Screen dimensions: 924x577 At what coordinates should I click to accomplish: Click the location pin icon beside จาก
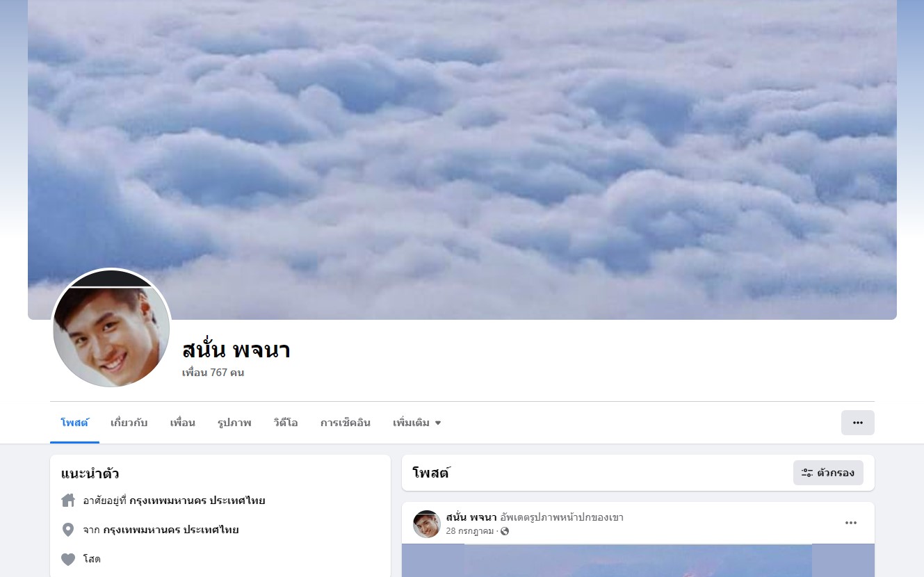pos(68,530)
